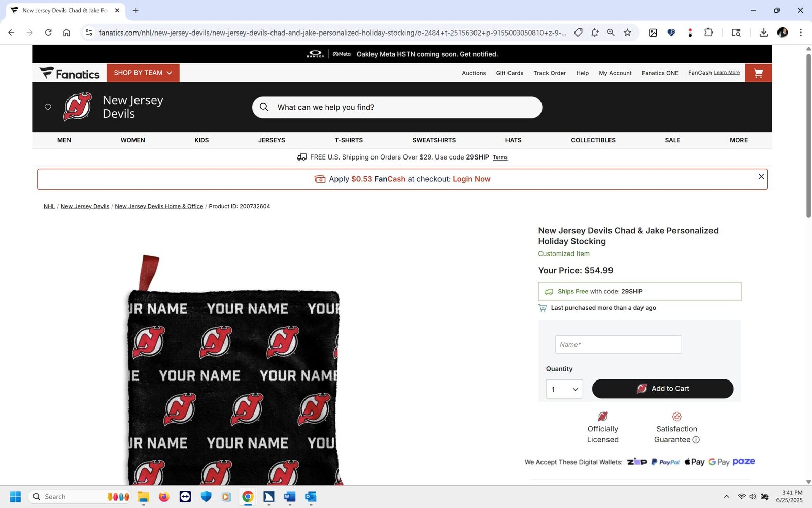Open the COLLECTIBLES category menu
Image resolution: width=812 pixels, height=508 pixels.
(593, 140)
